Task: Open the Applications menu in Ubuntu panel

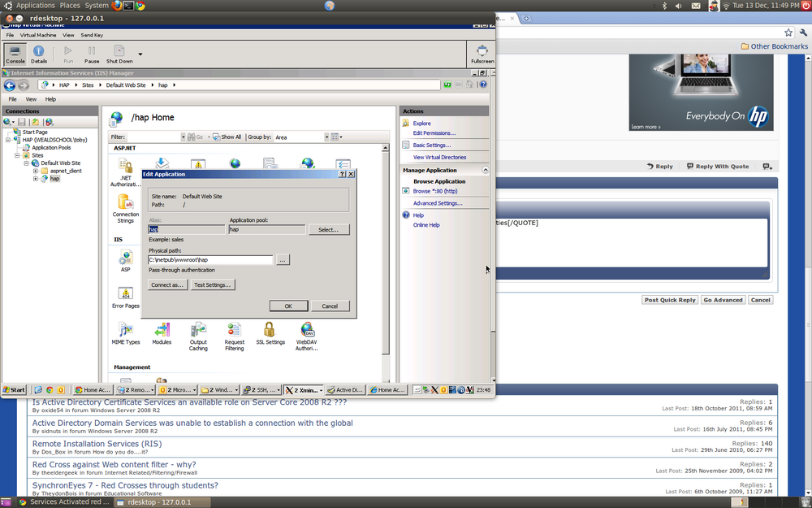Action: click(x=35, y=5)
